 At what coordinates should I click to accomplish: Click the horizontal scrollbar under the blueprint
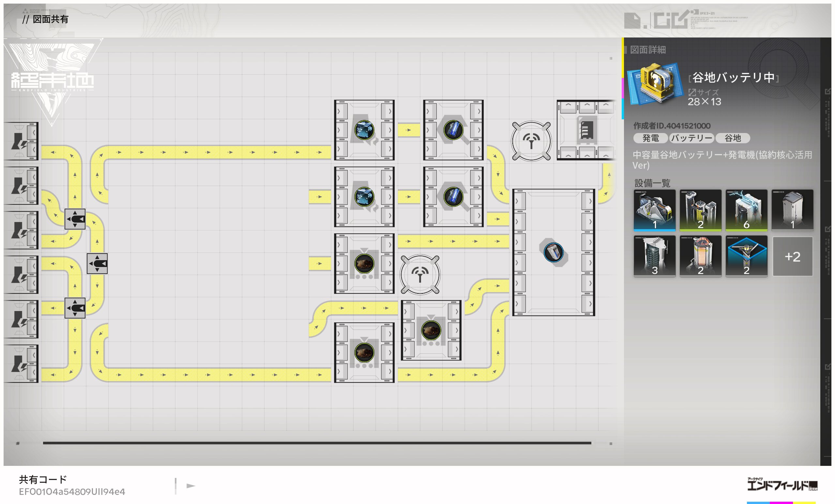point(317,443)
